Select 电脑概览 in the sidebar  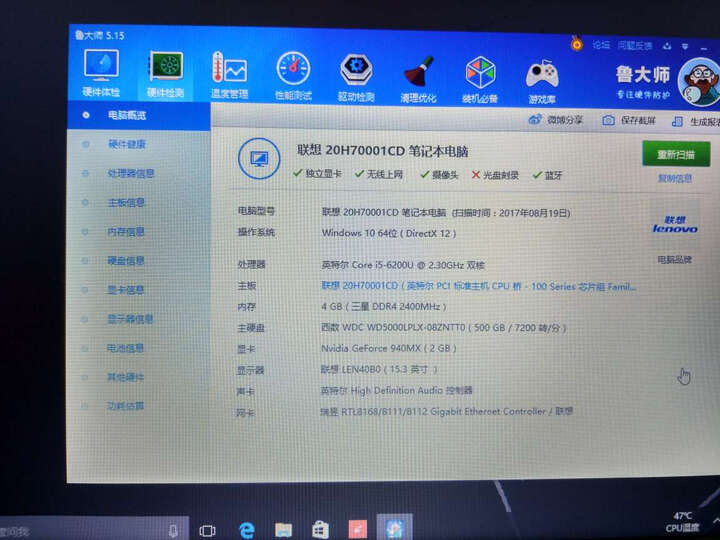tap(138, 115)
